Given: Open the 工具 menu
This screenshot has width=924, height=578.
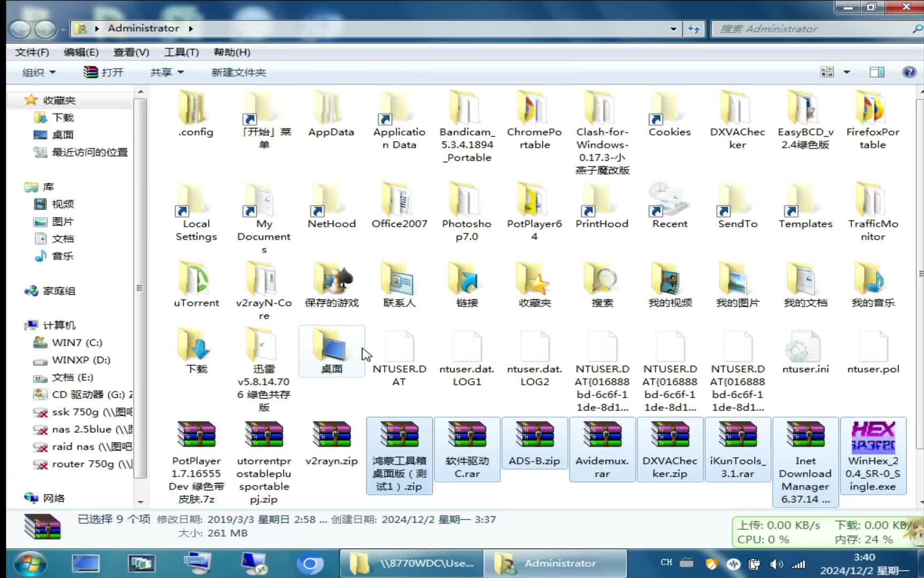Looking at the screenshot, I should pos(181,52).
